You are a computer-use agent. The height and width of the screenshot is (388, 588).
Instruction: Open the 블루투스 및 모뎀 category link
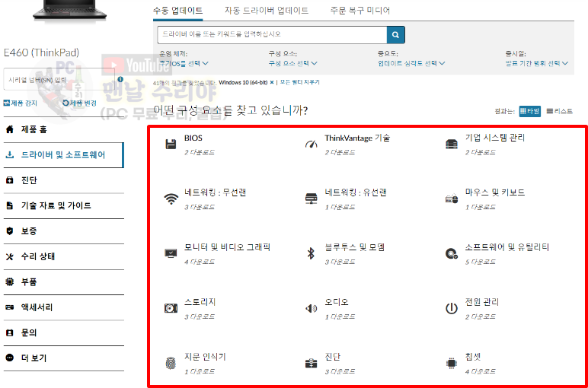[355, 247]
